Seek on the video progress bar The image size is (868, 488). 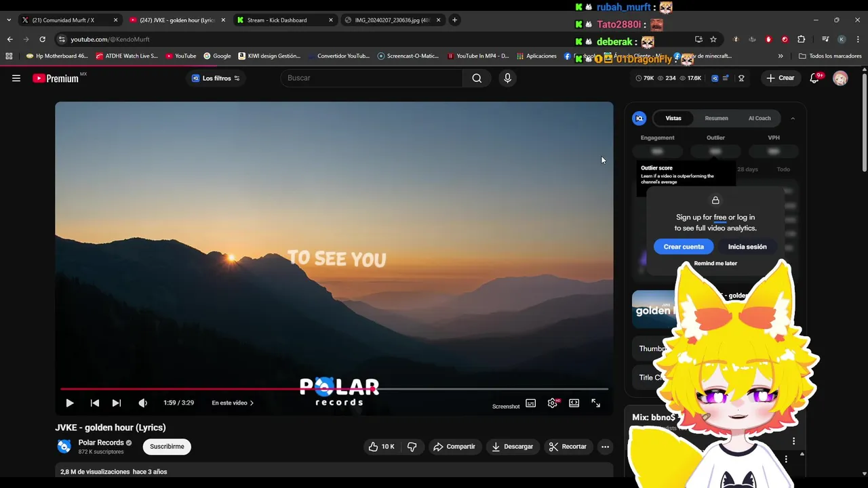point(334,389)
